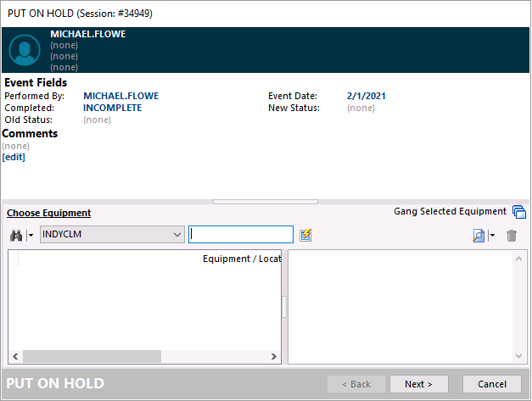Click the preview magnifier document icon
Screen dimensions: 532x401
pos(479,236)
